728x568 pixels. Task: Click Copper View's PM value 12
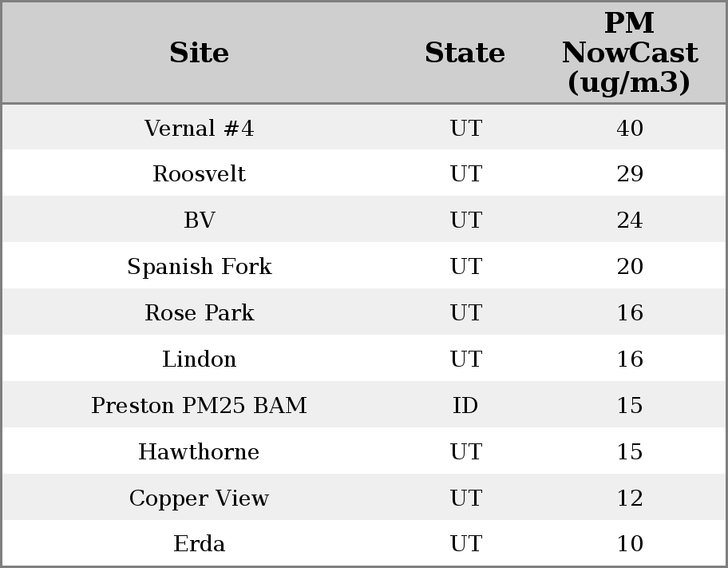tap(629, 498)
